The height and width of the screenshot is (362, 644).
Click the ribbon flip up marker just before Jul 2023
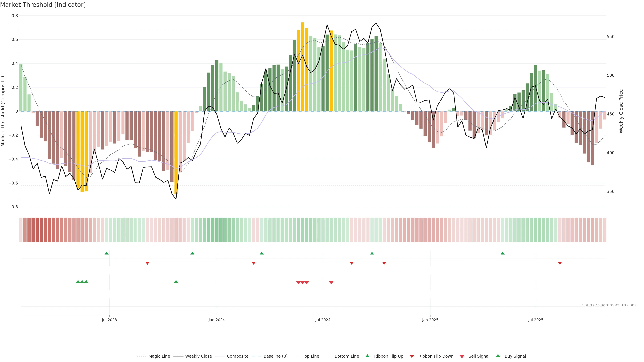coord(106,253)
